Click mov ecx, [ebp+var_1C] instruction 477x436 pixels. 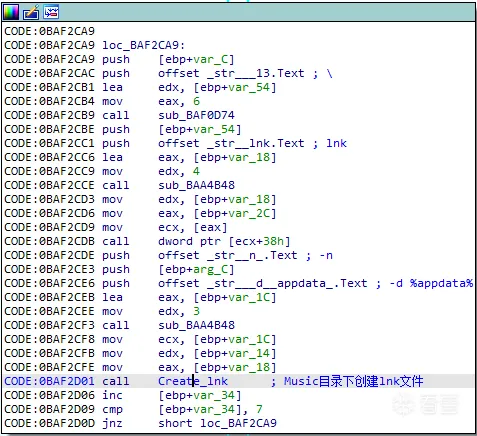click(x=189, y=339)
